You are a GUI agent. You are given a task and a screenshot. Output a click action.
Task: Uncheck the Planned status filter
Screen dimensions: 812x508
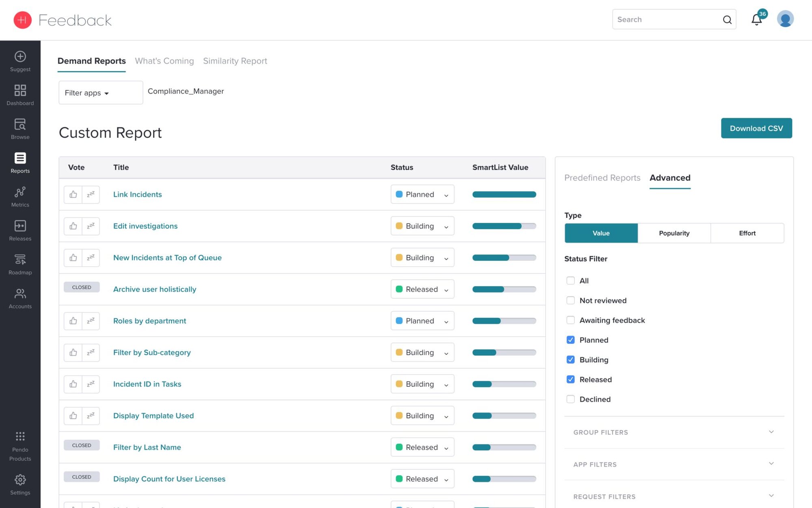pyautogui.click(x=570, y=340)
